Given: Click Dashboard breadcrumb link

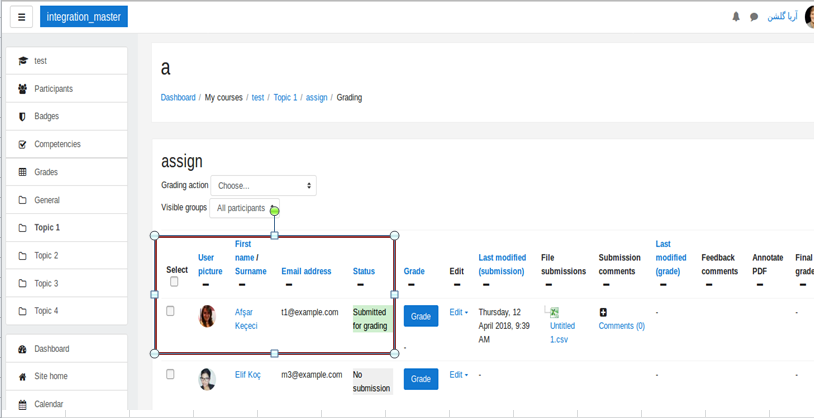Looking at the screenshot, I should click(x=178, y=97).
